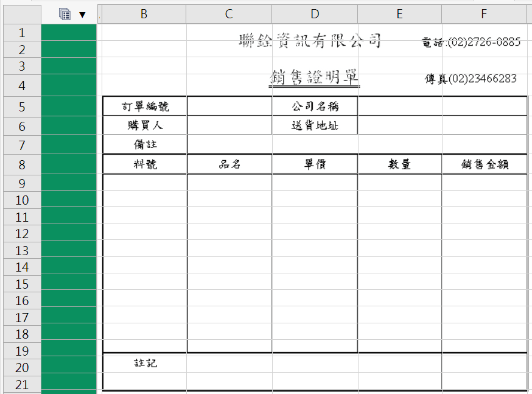
Task: Select column D header
Action: pos(315,14)
